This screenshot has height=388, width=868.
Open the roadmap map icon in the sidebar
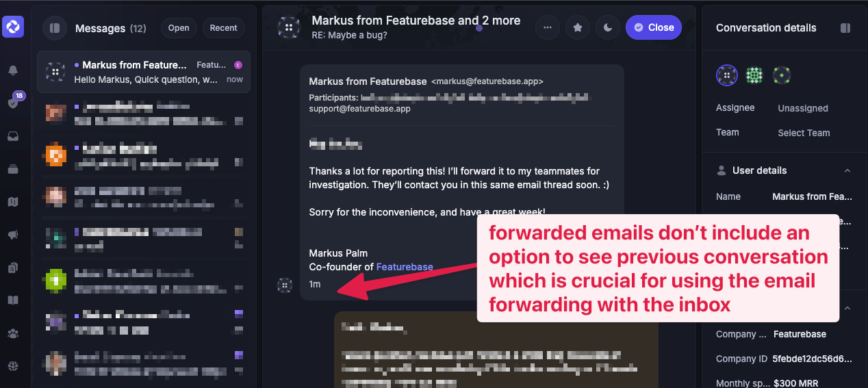[13, 202]
